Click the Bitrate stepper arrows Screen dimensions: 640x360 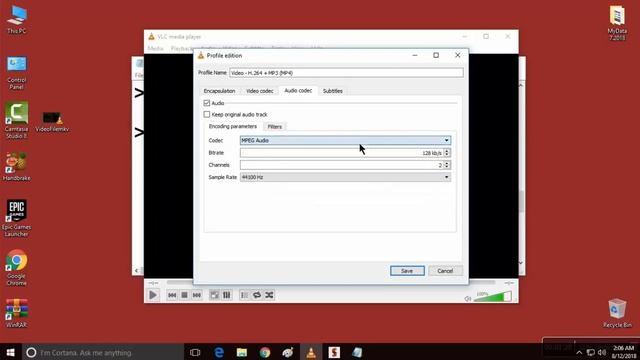(x=447, y=153)
